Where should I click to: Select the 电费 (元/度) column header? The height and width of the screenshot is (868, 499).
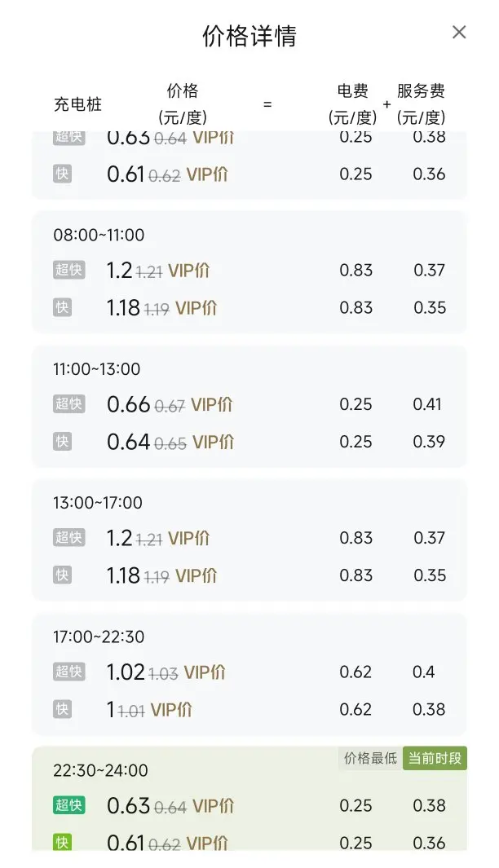352,104
